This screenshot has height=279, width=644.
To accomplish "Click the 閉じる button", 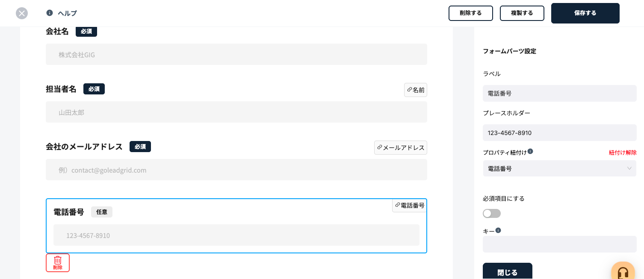I will tap(508, 272).
